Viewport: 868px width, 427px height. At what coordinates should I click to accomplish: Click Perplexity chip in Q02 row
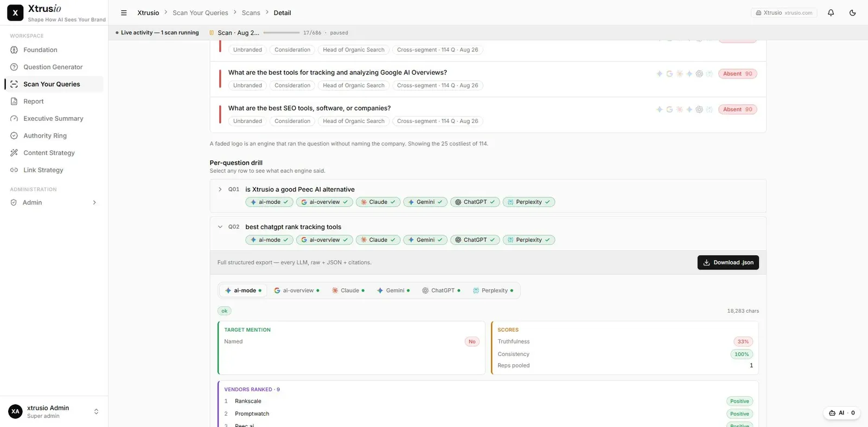(x=529, y=240)
